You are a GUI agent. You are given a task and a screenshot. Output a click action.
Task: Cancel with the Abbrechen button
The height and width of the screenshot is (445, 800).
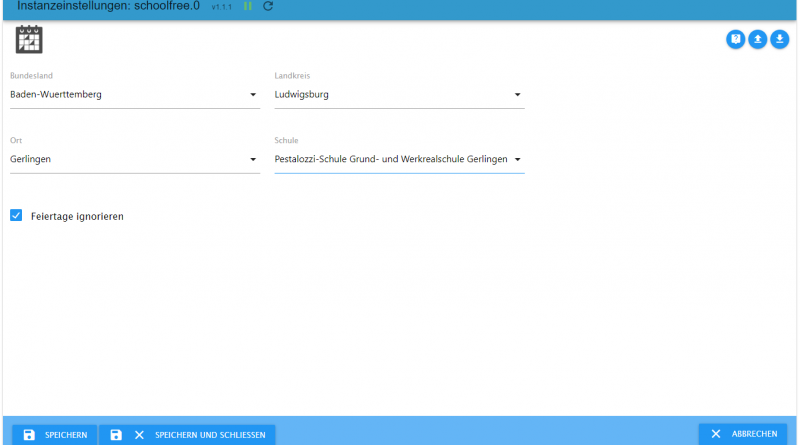click(x=743, y=434)
